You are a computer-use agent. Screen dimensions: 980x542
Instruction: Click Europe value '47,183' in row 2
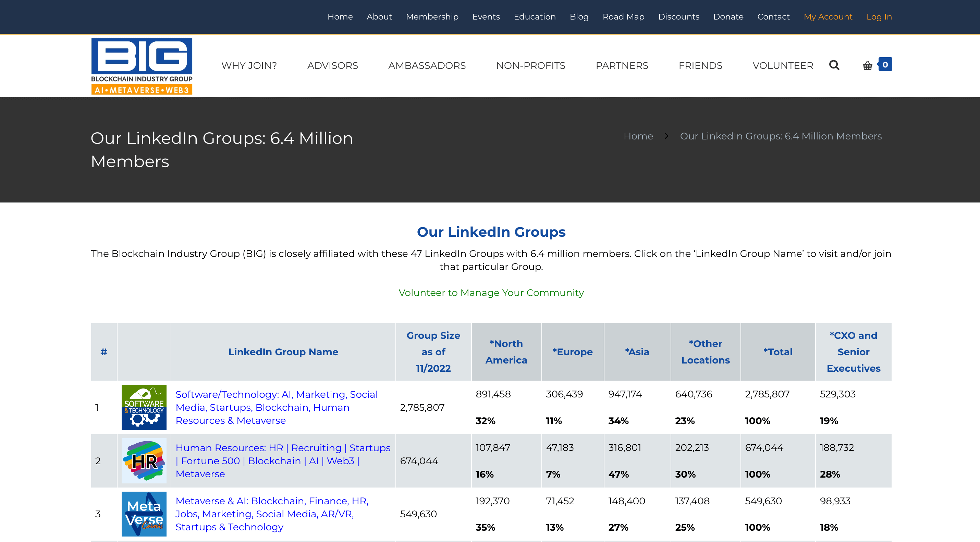560,448
